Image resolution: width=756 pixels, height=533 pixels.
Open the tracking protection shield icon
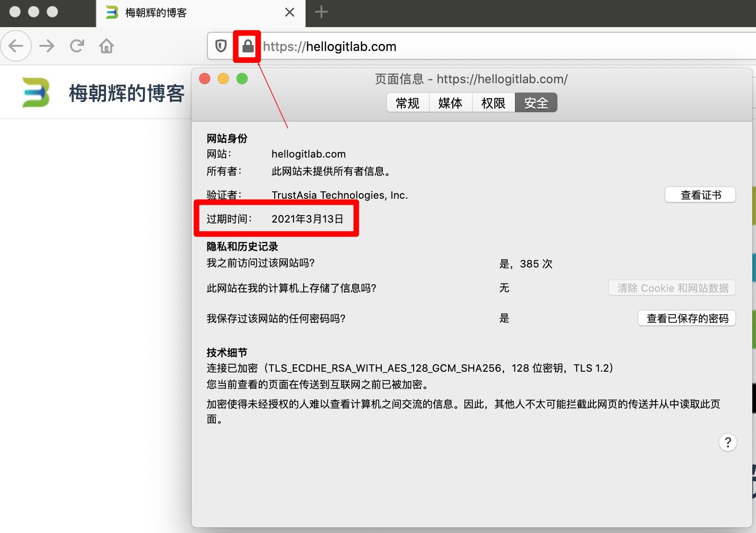[221, 46]
